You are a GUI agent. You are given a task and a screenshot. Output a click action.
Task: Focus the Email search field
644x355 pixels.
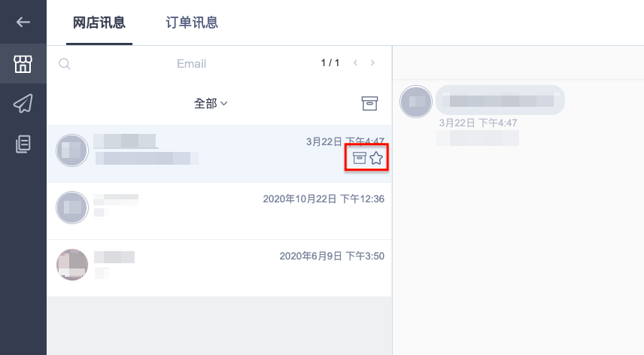pos(191,64)
